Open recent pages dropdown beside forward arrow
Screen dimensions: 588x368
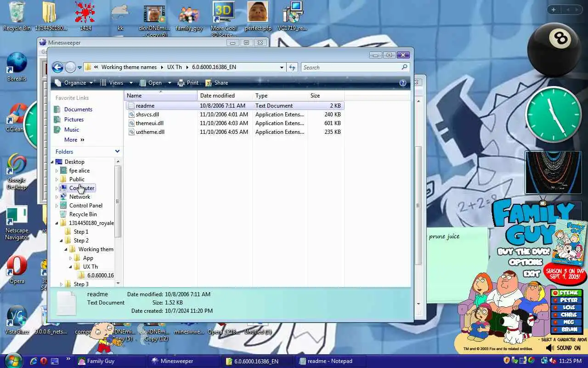click(x=79, y=68)
